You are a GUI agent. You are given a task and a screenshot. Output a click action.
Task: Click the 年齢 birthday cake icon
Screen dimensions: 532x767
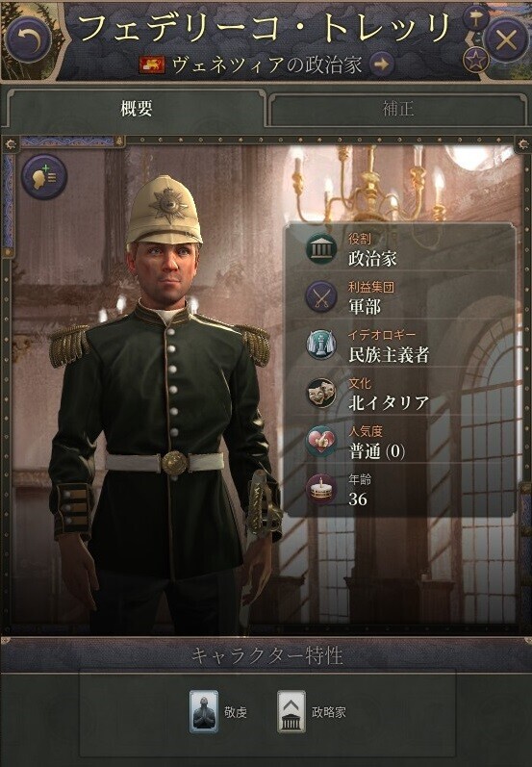click(321, 489)
